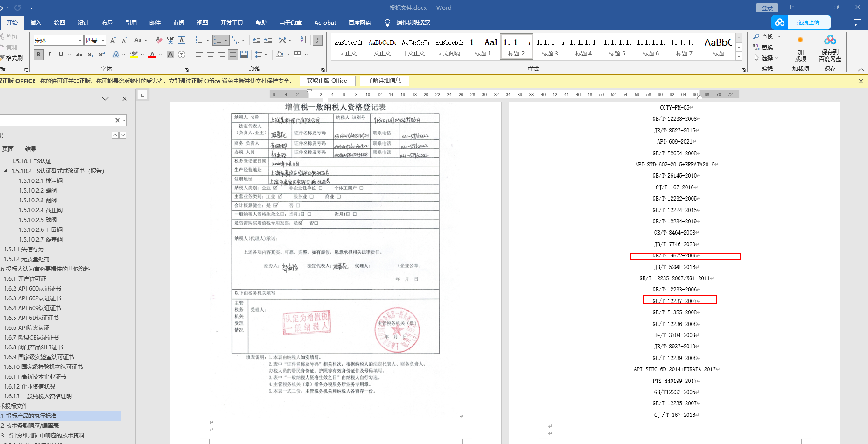Click the 获取正版 Office button
This screenshot has width=868, height=444.
coord(327,81)
